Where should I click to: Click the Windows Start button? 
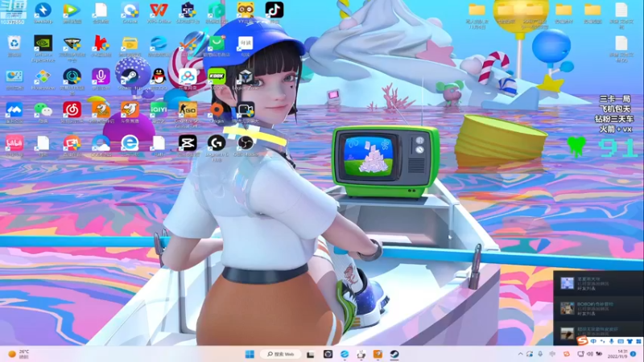point(250,354)
